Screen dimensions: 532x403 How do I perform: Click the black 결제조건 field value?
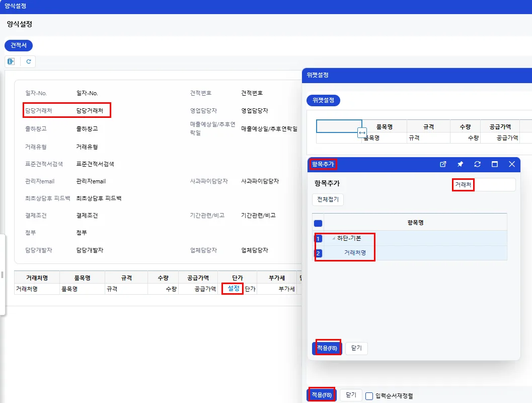[x=87, y=216]
